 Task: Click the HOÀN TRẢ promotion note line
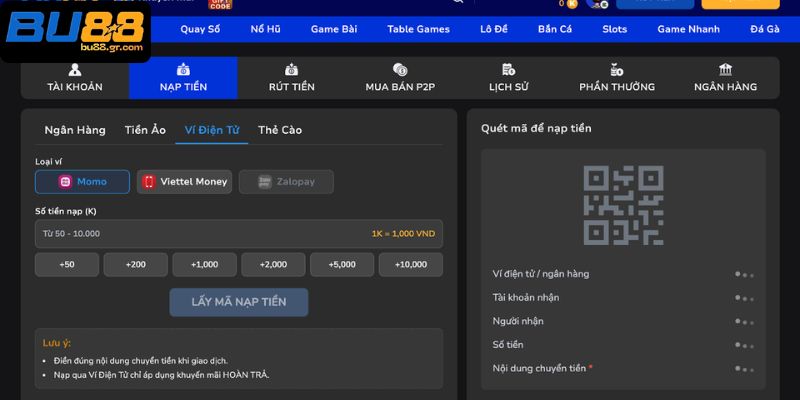[x=161, y=375]
